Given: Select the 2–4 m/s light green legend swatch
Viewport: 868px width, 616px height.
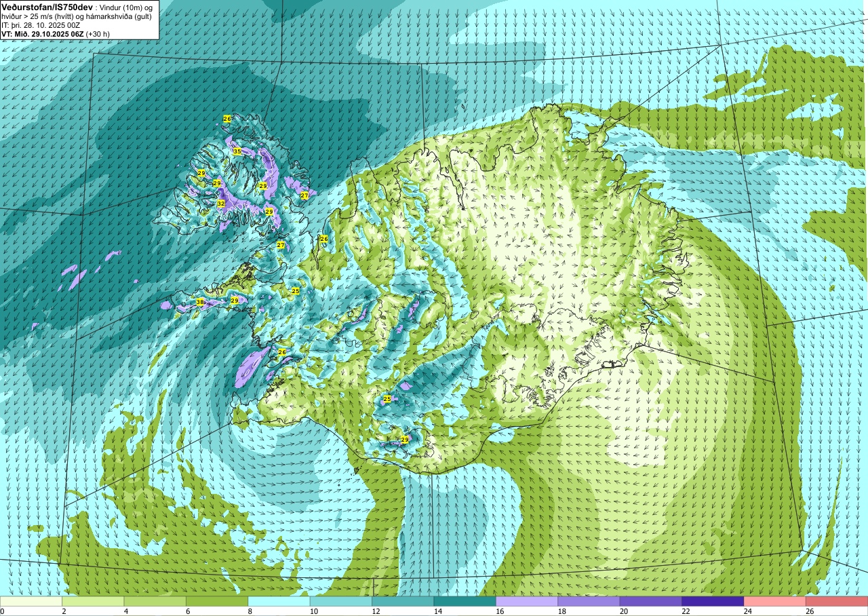Looking at the screenshot, I should pos(93,602).
